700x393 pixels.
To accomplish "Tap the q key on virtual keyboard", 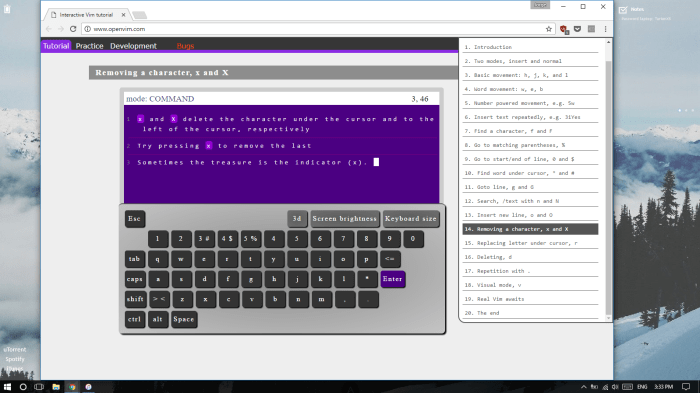I will click(x=158, y=259).
